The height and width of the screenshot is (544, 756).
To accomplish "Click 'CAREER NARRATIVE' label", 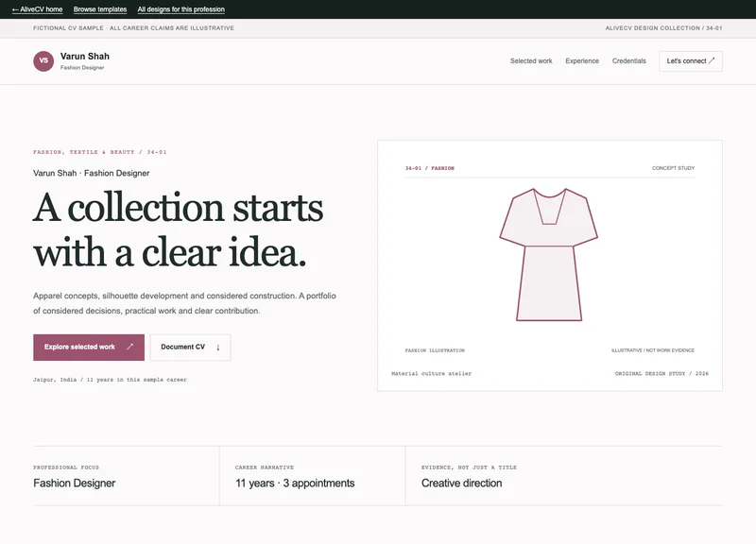I will click(x=265, y=467).
